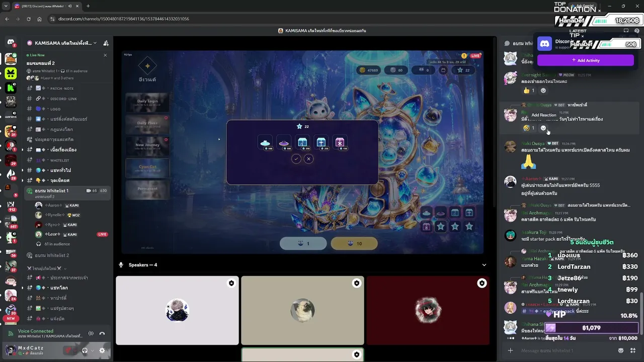The height and width of the screenshot is (362, 644).
Task: Open the emoji picker in the message box
Action: (621, 350)
